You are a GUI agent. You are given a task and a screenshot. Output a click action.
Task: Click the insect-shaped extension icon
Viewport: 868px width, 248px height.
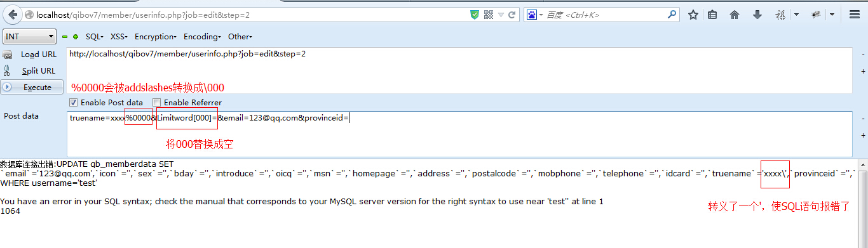[x=816, y=14]
